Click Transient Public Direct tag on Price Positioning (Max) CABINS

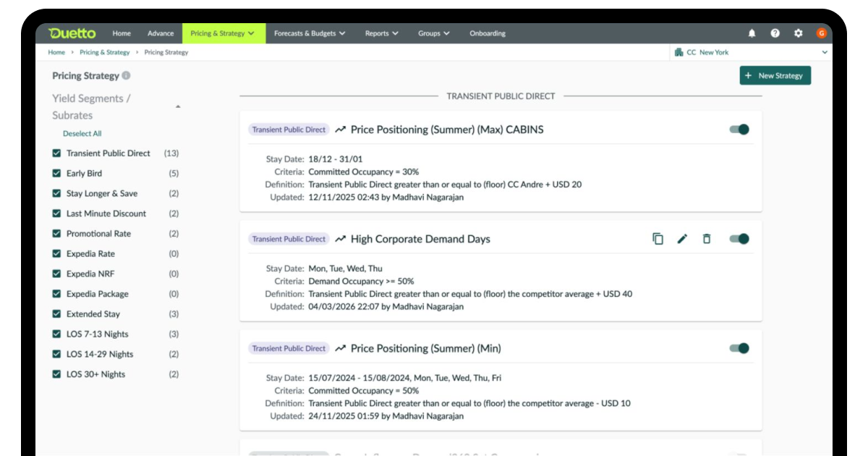289,130
